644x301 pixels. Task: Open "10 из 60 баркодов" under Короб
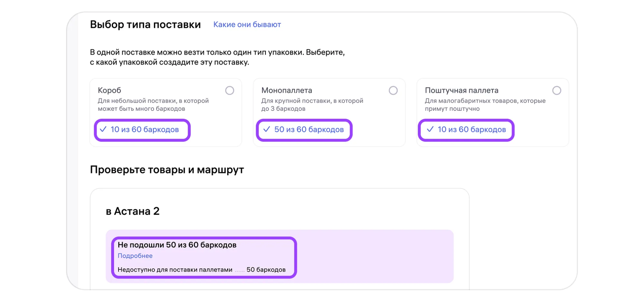(x=145, y=130)
